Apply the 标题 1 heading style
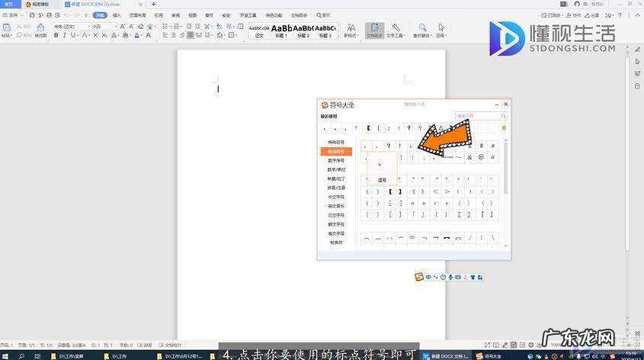 point(281,31)
